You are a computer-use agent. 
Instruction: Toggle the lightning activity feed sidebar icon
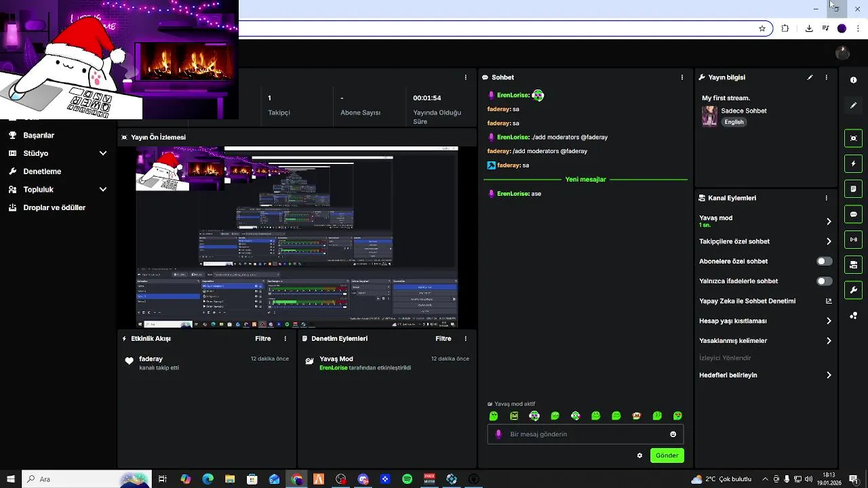[x=853, y=163]
